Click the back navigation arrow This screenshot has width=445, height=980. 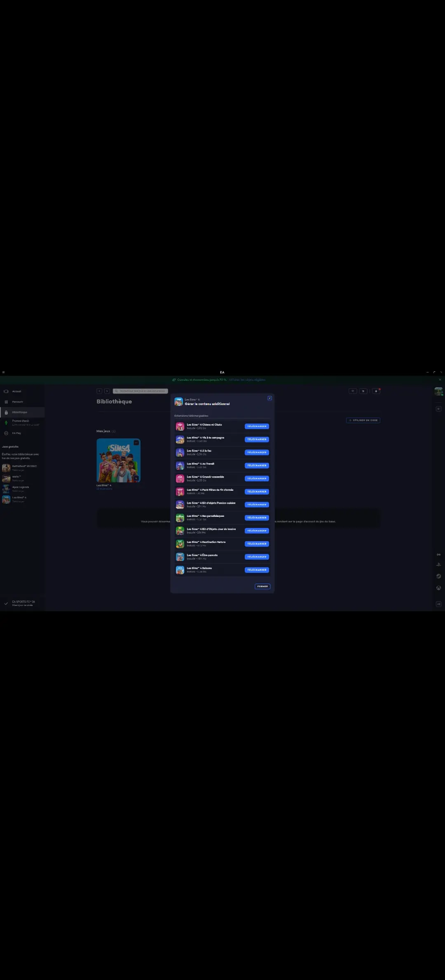pos(99,391)
